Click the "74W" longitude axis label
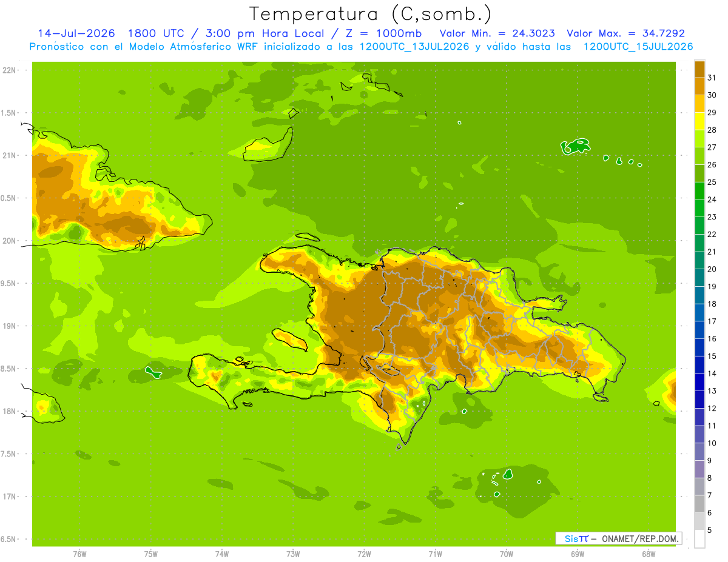 tap(221, 554)
